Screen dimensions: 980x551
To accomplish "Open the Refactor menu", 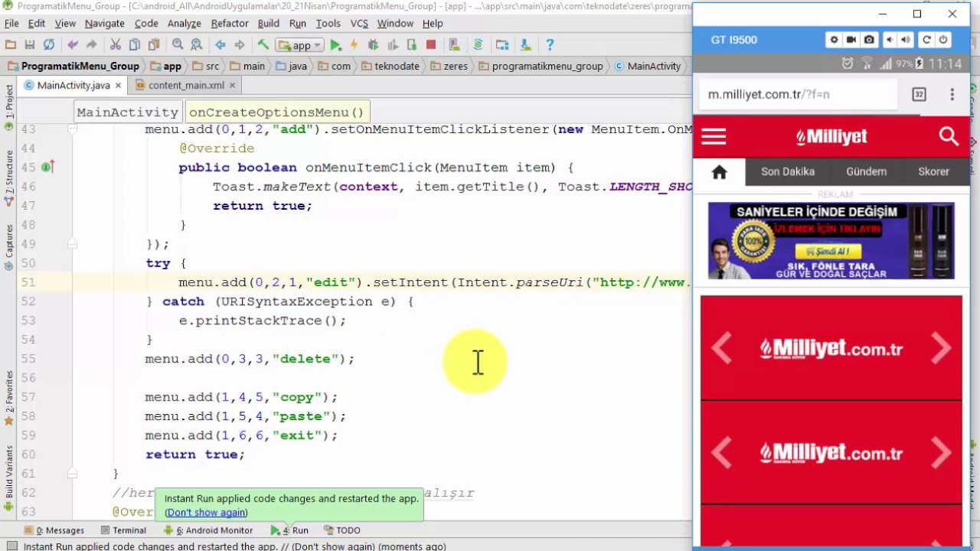I will click(x=230, y=23).
